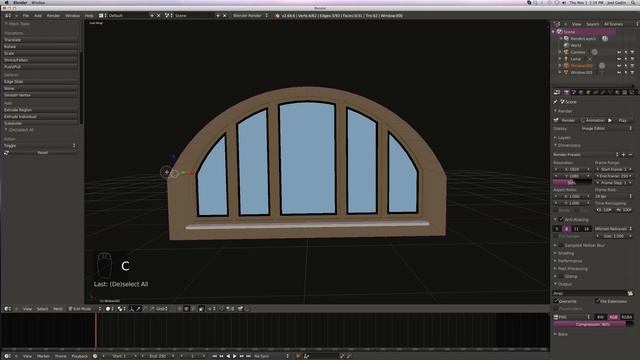
Task: Open the render Display Image Editor dropdown
Action: point(606,129)
